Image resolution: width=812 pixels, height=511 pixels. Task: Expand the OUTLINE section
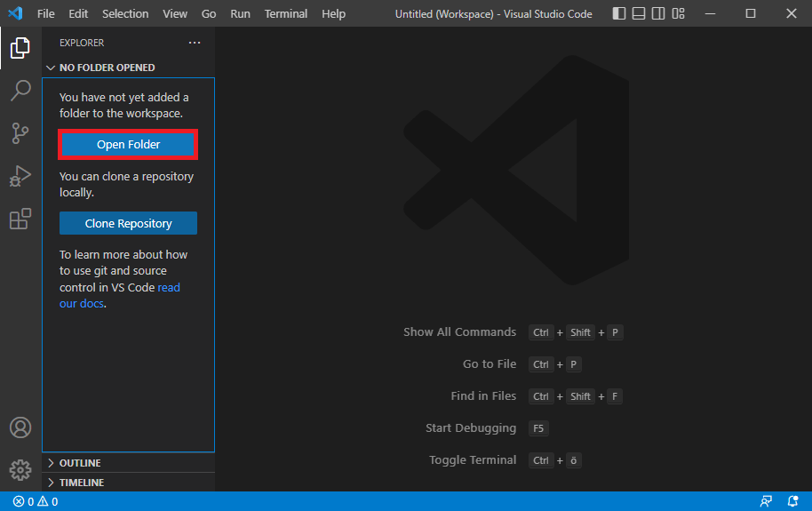[129, 463]
